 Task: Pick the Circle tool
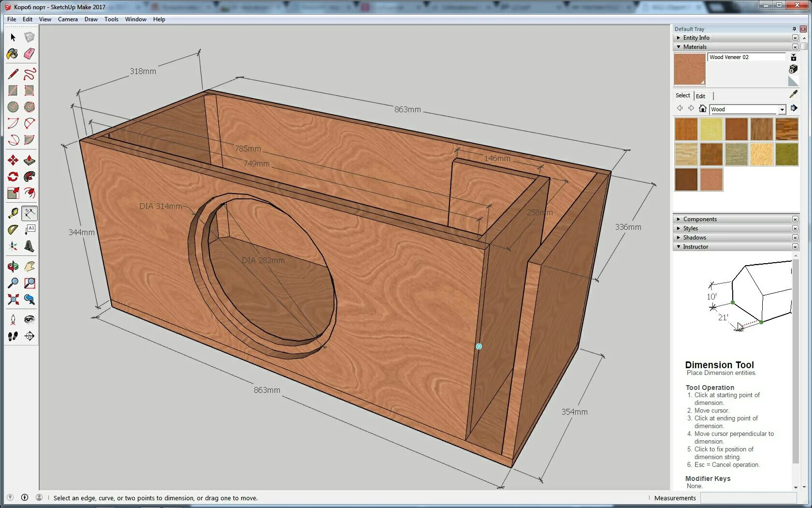(13, 107)
